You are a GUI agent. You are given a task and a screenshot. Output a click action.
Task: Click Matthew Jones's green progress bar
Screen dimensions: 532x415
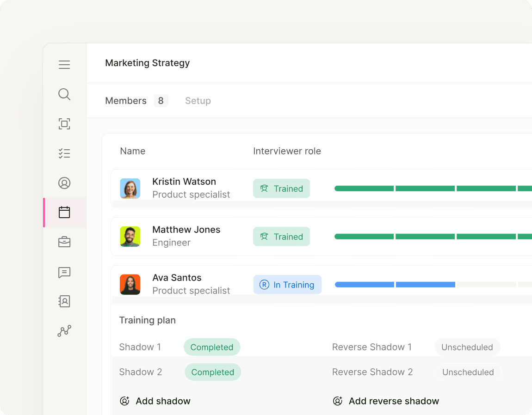tap(433, 237)
